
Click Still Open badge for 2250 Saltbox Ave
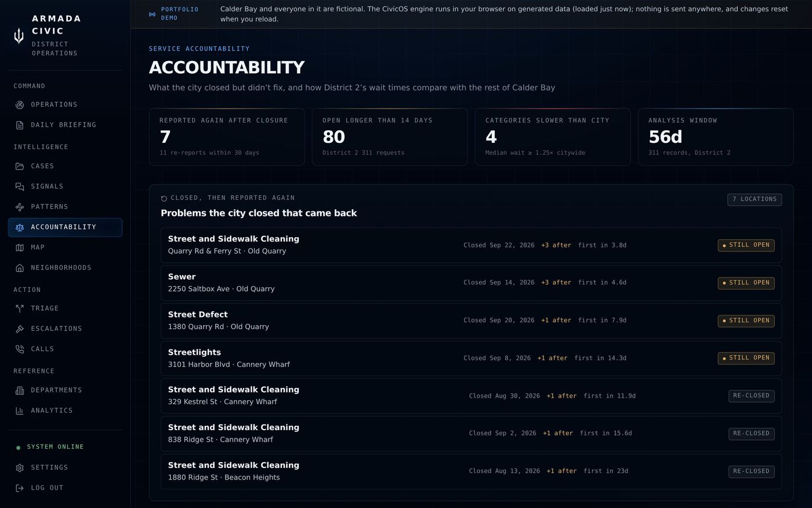[746, 283]
